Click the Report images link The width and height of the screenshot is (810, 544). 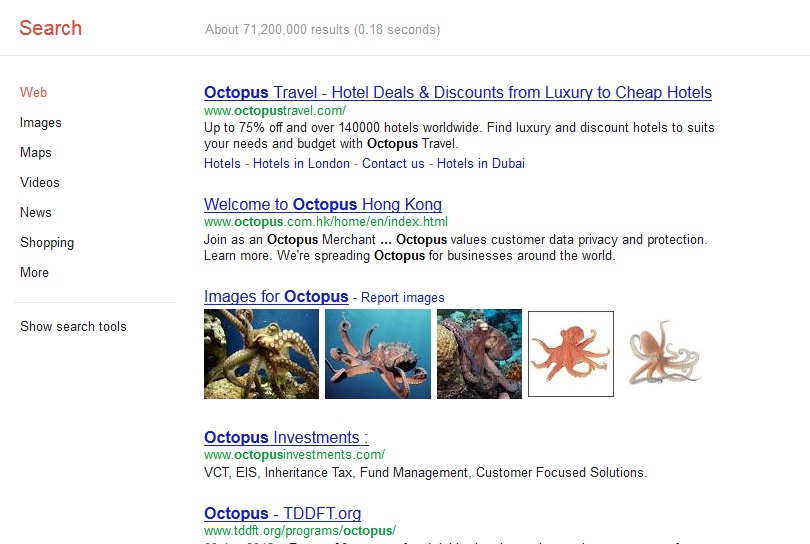point(402,298)
